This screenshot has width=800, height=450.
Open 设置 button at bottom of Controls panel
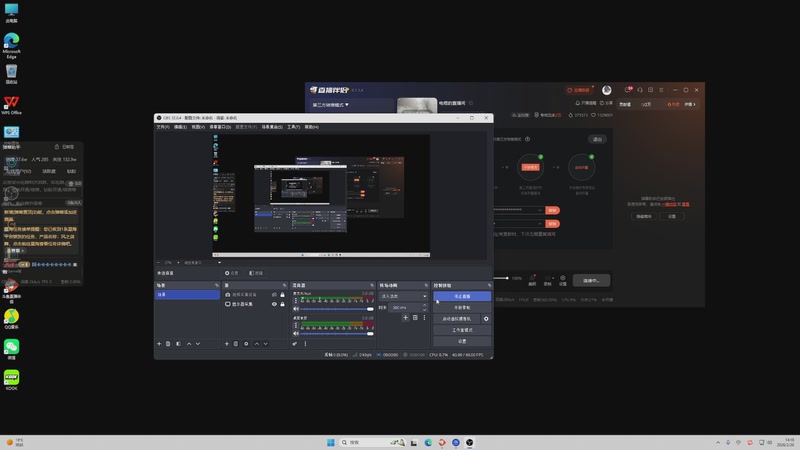point(462,341)
